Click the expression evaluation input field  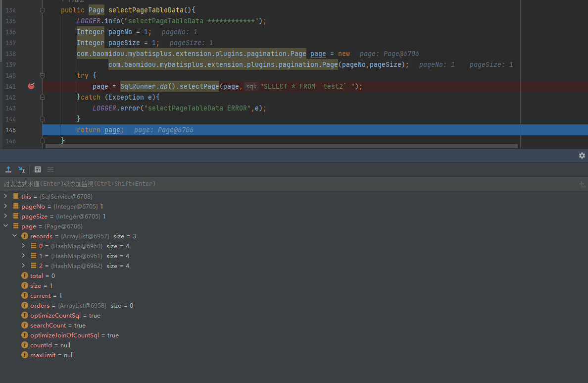pyautogui.click(x=198, y=183)
